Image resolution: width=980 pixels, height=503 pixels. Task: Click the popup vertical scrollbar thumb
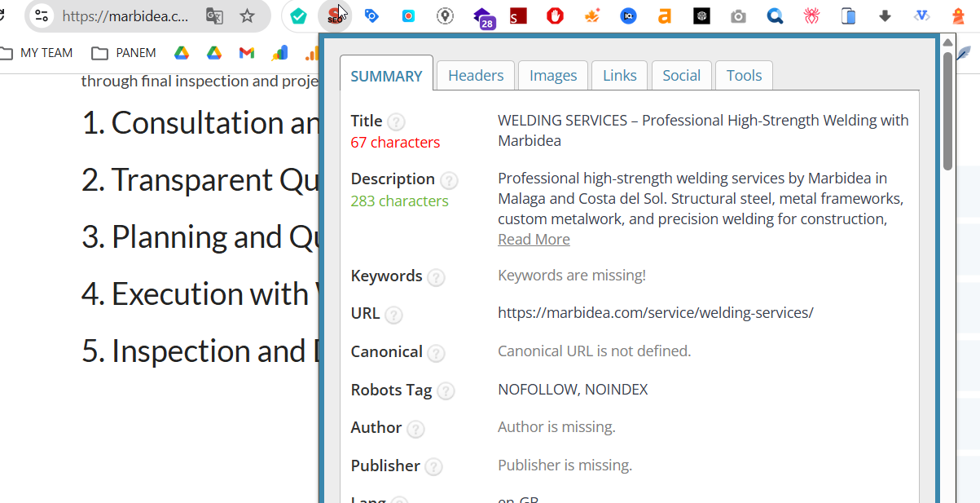pyautogui.click(x=947, y=111)
